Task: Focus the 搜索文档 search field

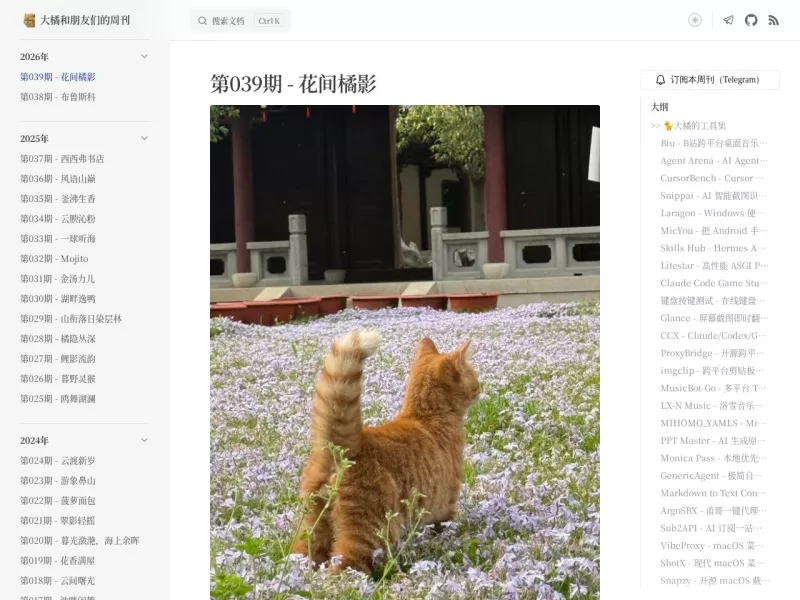Action: click(240, 21)
